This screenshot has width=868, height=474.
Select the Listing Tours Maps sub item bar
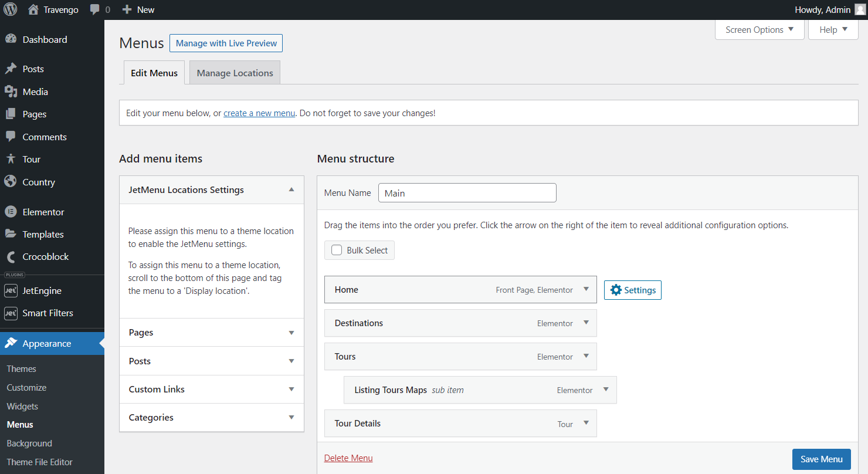pos(480,390)
